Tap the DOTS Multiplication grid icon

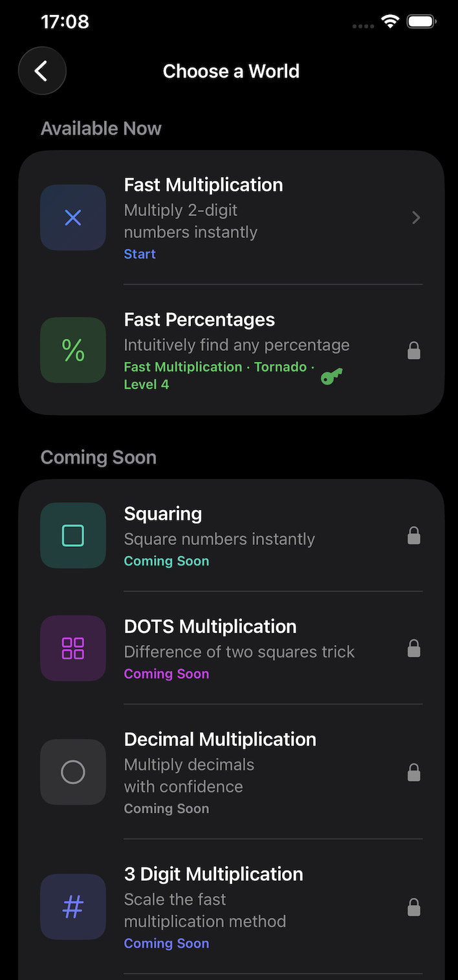click(73, 648)
